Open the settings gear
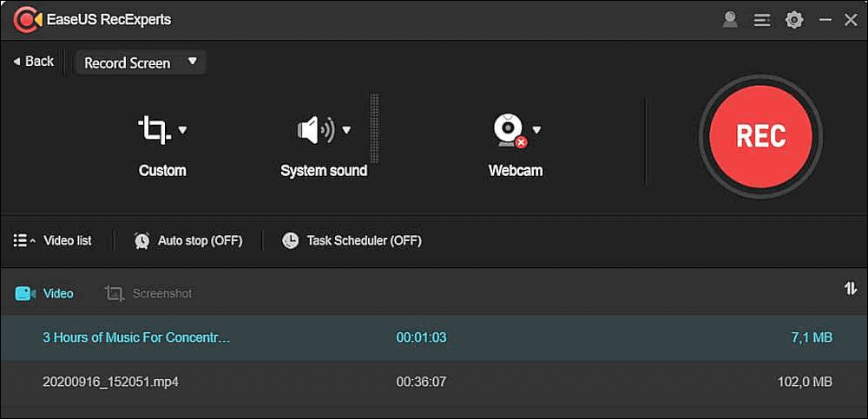 [x=794, y=19]
